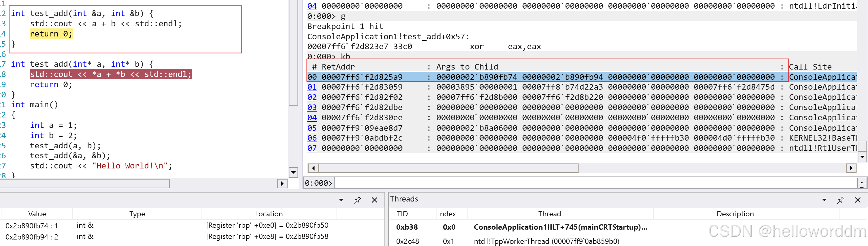Open the Threads panel options dropdown
The height and width of the screenshot is (246, 868).
point(824,200)
